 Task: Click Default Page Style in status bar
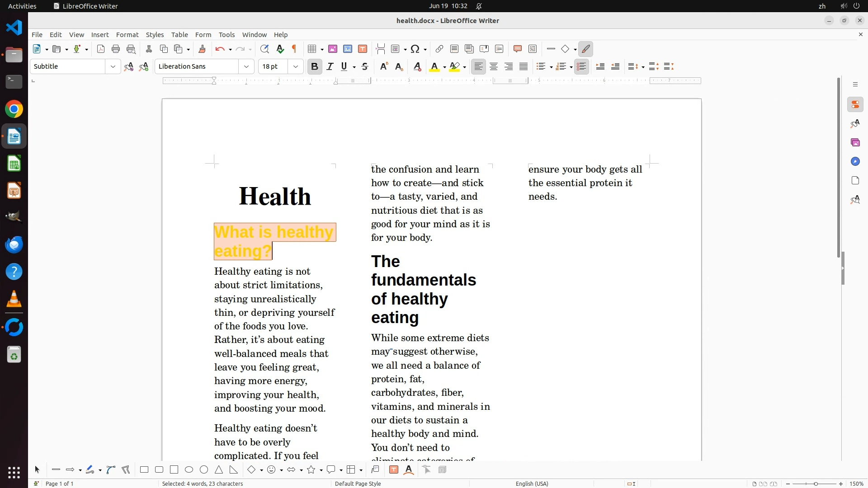pos(358,483)
